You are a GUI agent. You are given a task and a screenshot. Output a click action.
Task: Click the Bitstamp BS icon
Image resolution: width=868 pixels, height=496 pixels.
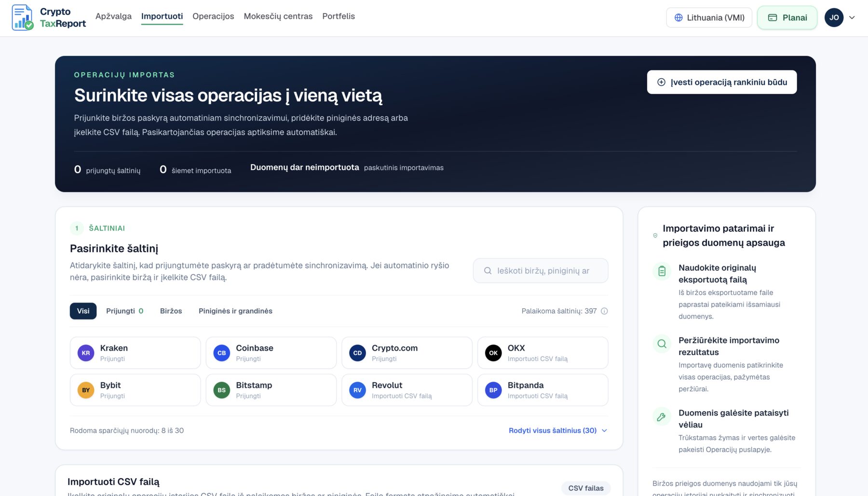[222, 390]
